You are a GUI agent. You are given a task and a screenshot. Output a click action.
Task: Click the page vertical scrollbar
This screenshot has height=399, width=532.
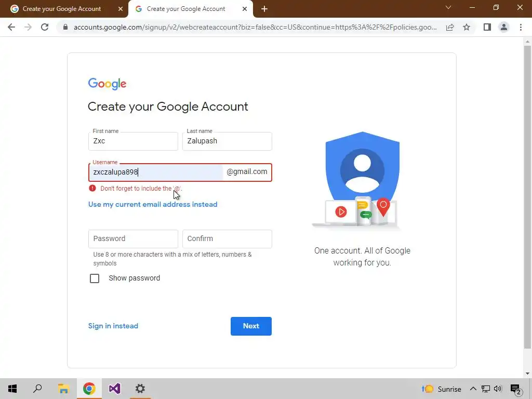(x=527, y=197)
